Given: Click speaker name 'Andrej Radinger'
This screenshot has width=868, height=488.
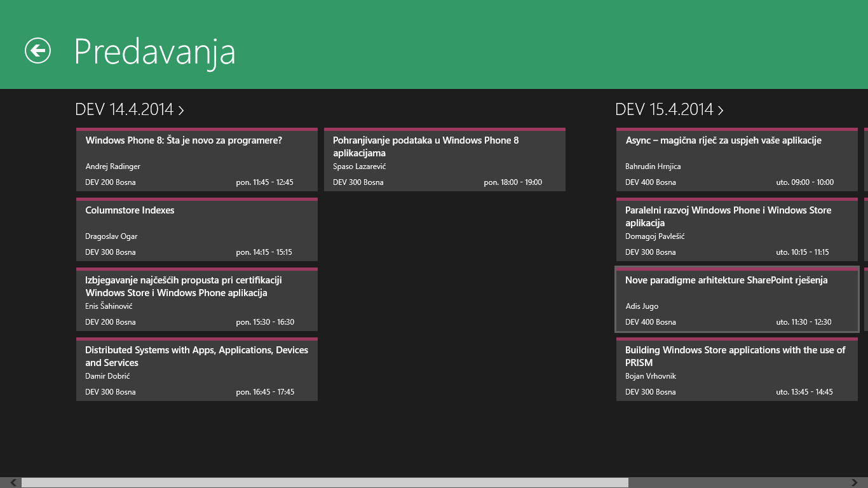Looking at the screenshot, I should [112, 166].
